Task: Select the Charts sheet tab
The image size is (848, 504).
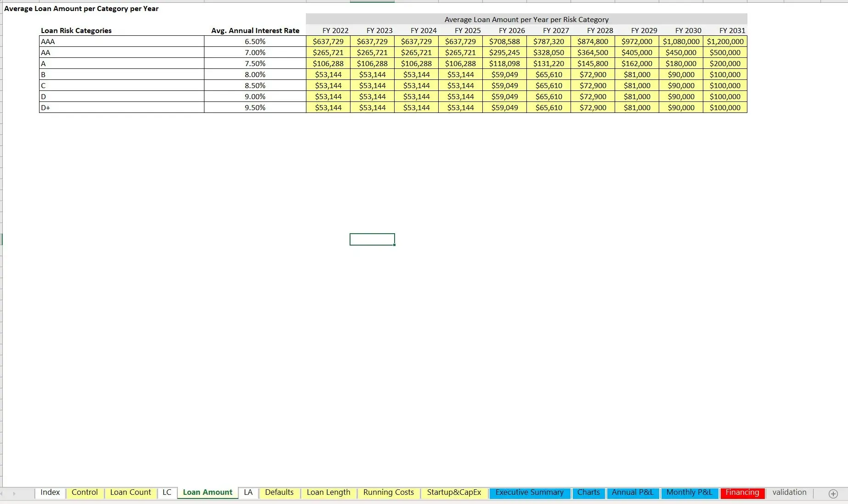Action: point(588,493)
